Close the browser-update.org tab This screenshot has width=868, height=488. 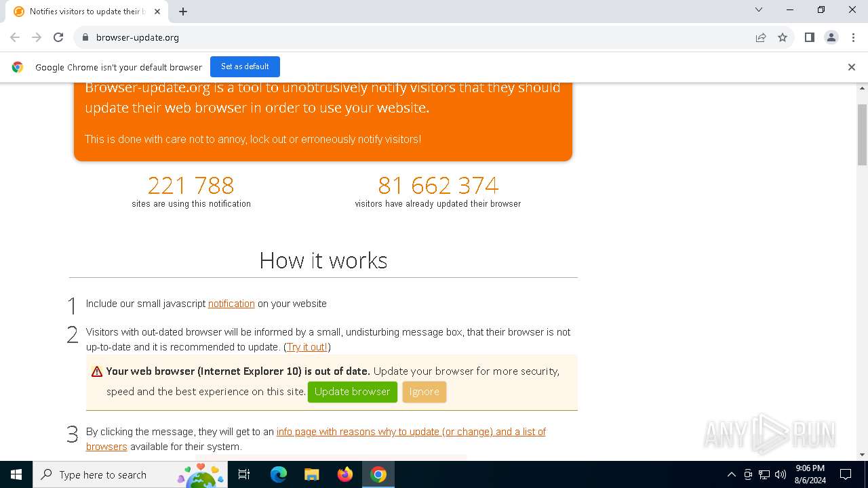158,12
